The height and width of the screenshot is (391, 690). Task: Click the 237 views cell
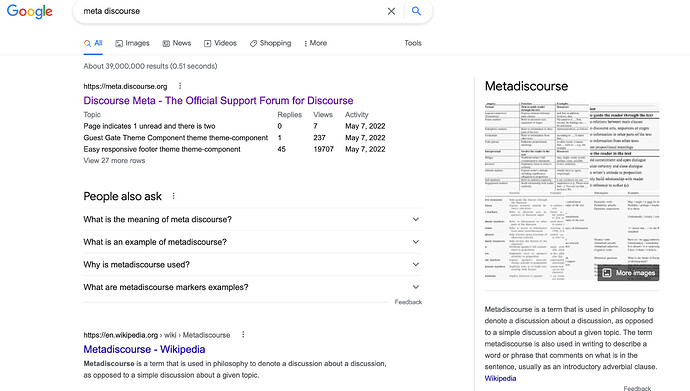(x=319, y=138)
